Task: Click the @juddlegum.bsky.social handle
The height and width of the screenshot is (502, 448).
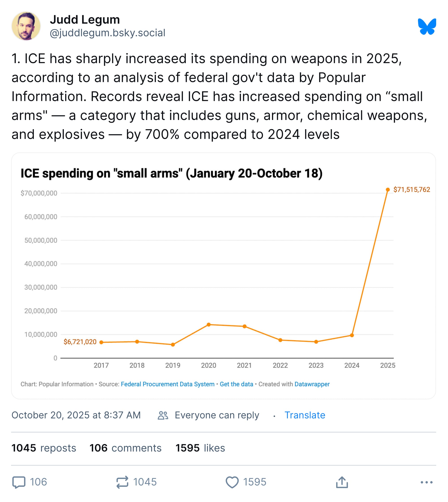Action: click(108, 33)
